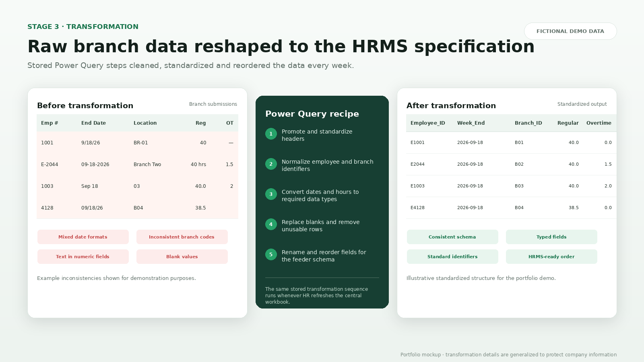Click the Location column header

145,123
